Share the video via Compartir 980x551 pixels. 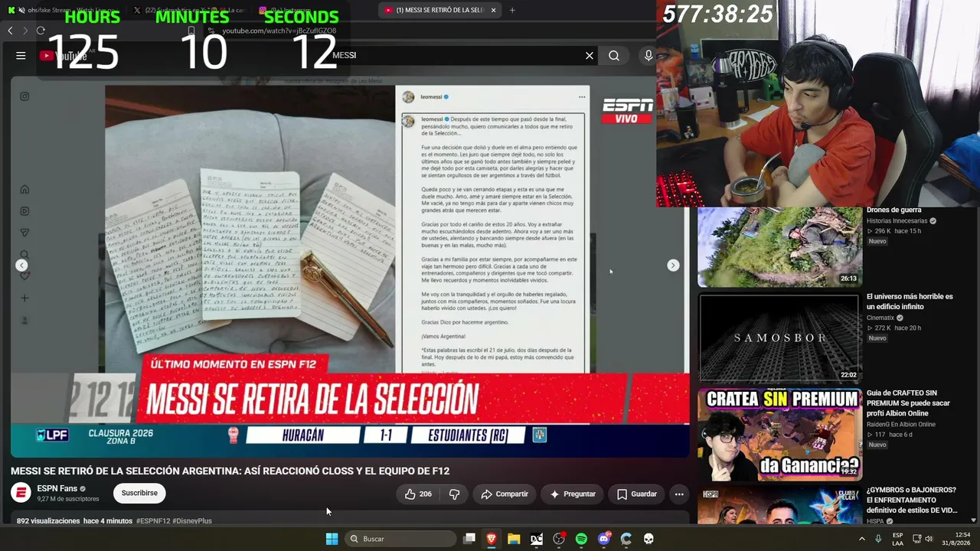coord(505,494)
